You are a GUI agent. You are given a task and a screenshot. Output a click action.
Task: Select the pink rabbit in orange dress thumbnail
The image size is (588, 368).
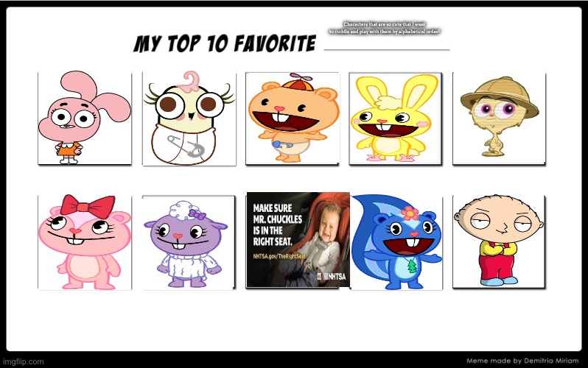point(85,118)
